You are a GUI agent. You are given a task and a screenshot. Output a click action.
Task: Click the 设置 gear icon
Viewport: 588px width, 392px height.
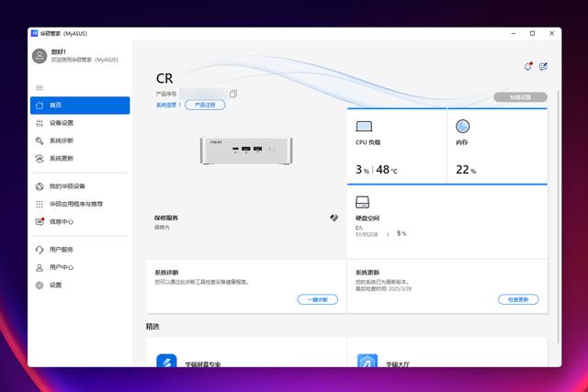click(x=40, y=286)
